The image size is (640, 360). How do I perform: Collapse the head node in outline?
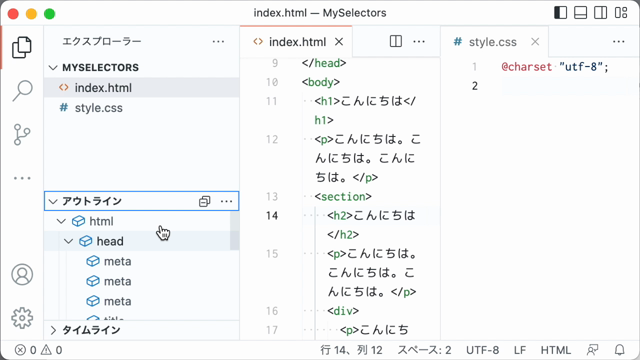[x=69, y=241]
